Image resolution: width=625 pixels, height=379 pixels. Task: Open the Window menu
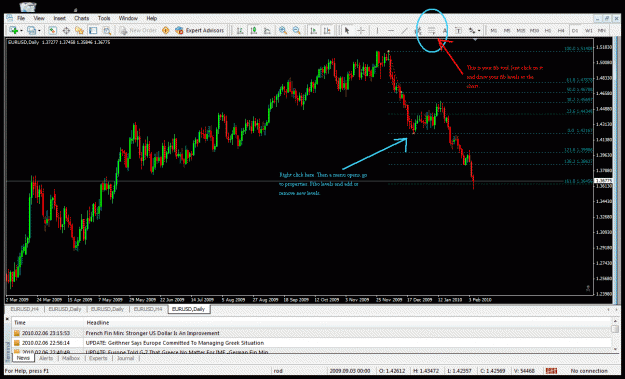point(128,18)
